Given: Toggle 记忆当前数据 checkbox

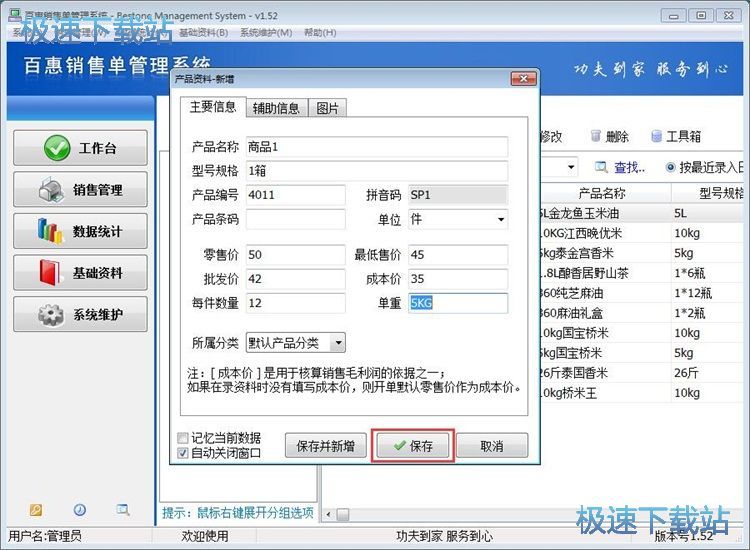Looking at the screenshot, I should [183, 438].
